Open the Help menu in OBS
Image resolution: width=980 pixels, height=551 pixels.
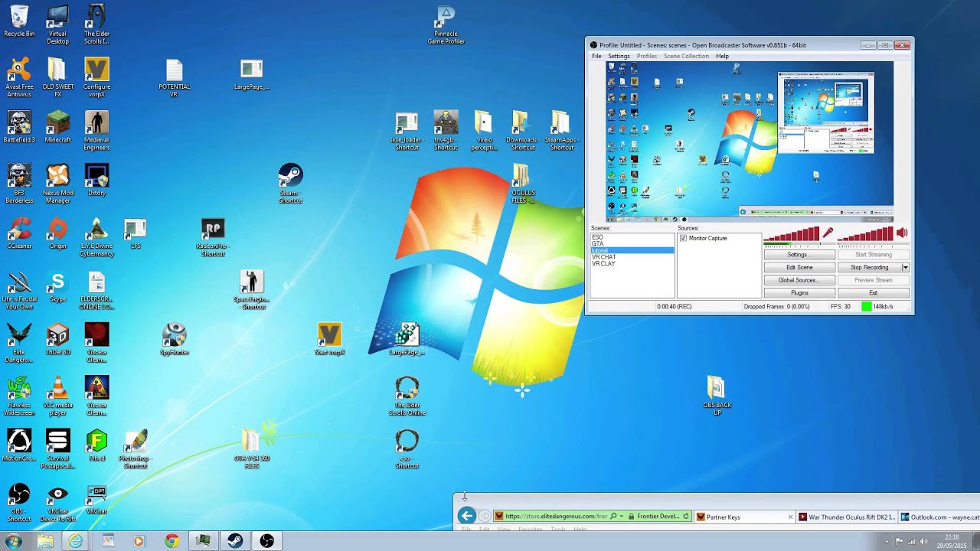(x=722, y=57)
